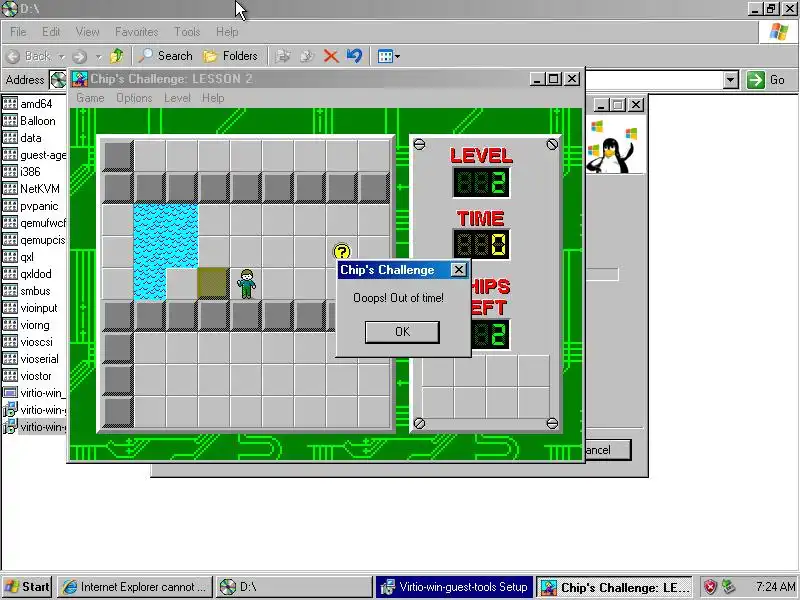Open the Help menu in Explorer window
800x600 pixels.
click(x=227, y=32)
